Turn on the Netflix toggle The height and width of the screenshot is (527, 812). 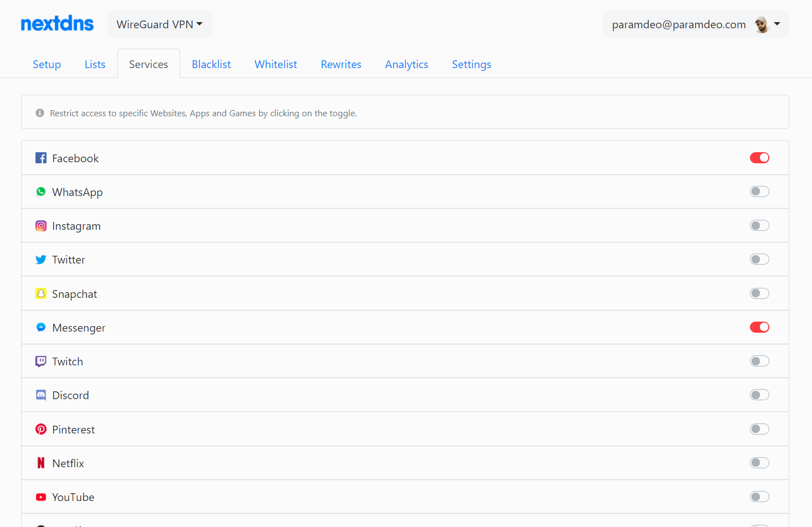(759, 463)
